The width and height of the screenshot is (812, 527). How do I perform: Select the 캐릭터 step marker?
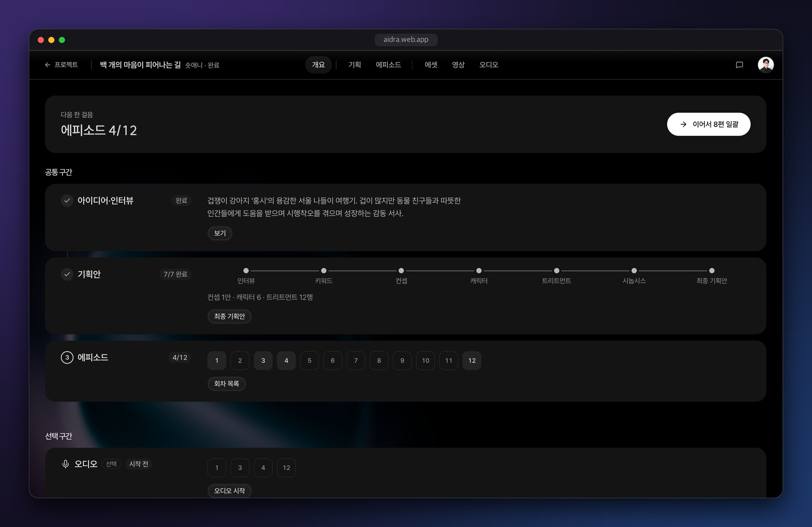[479, 271]
